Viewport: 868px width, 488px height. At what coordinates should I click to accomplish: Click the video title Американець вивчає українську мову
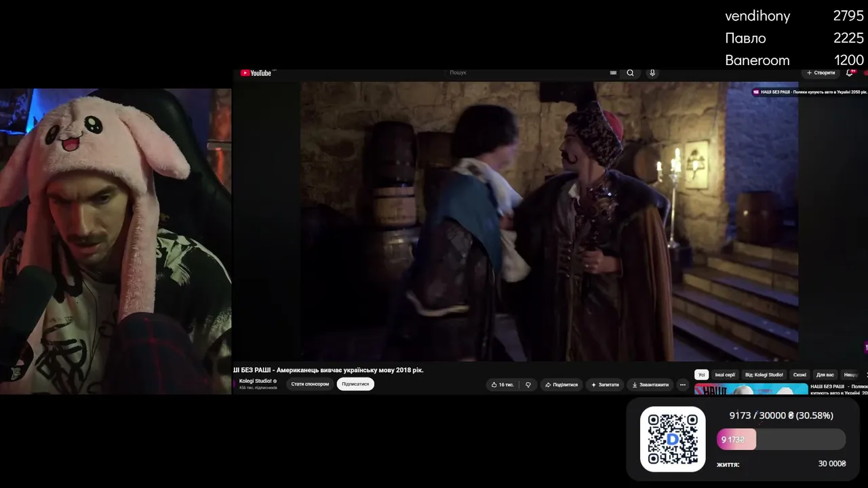(328, 370)
